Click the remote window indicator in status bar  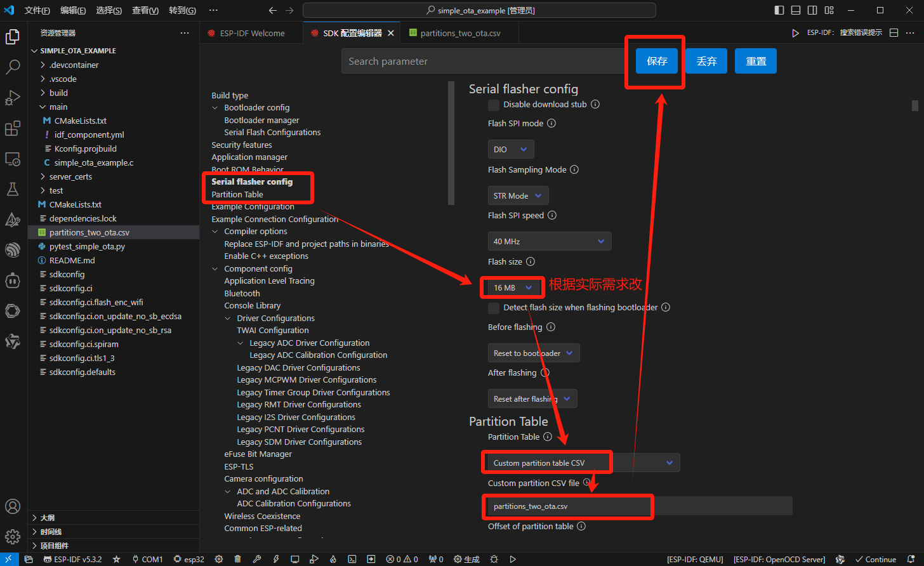[x=9, y=559]
